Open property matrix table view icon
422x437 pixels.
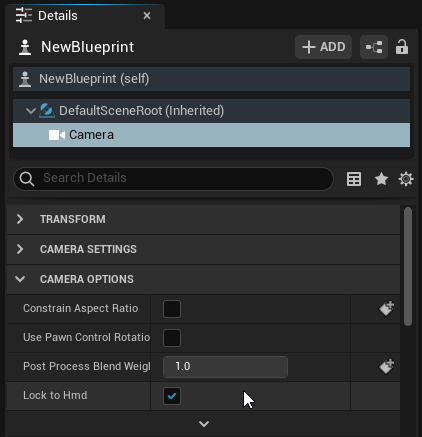(354, 179)
